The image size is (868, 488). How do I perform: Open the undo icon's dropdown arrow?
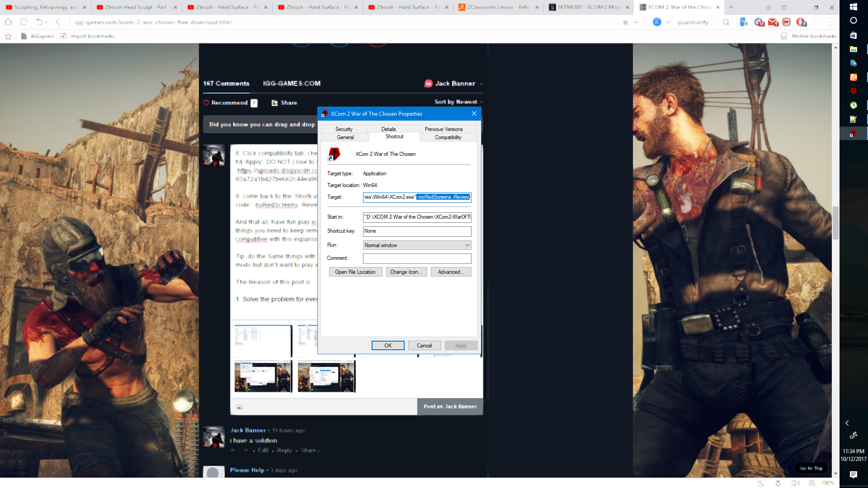click(46, 22)
